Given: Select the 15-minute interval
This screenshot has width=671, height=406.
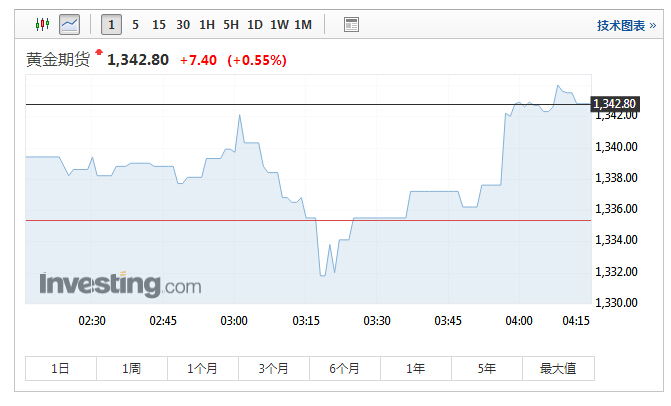Looking at the screenshot, I should pos(158,24).
